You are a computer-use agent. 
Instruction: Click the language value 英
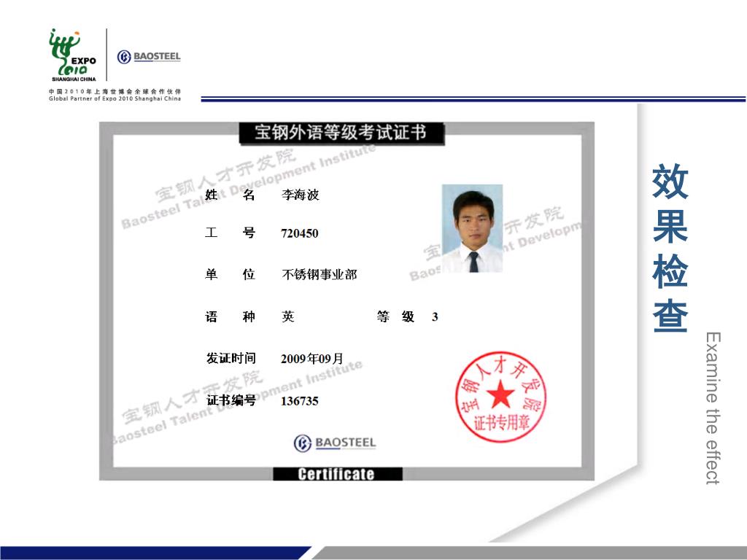tap(287, 316)
